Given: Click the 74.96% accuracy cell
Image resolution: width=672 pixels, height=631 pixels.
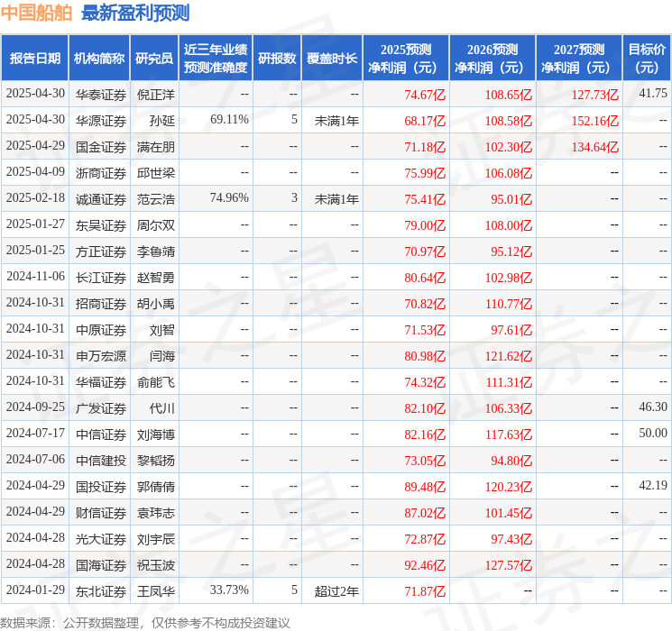Looking at the screenshot, I should pyautogui.click(x=229, y=198).
